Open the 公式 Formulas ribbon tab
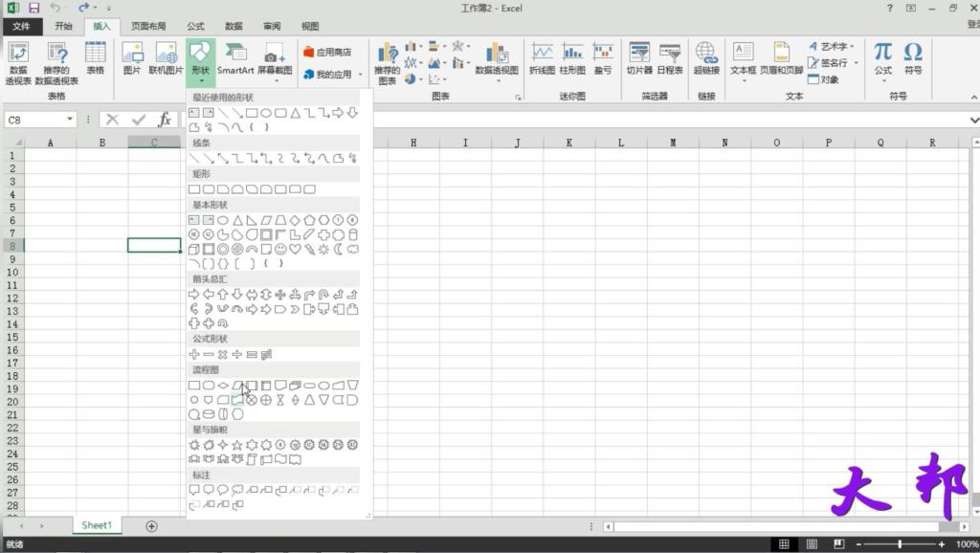The width and height of the screenshot is (980, 553). 195,27
